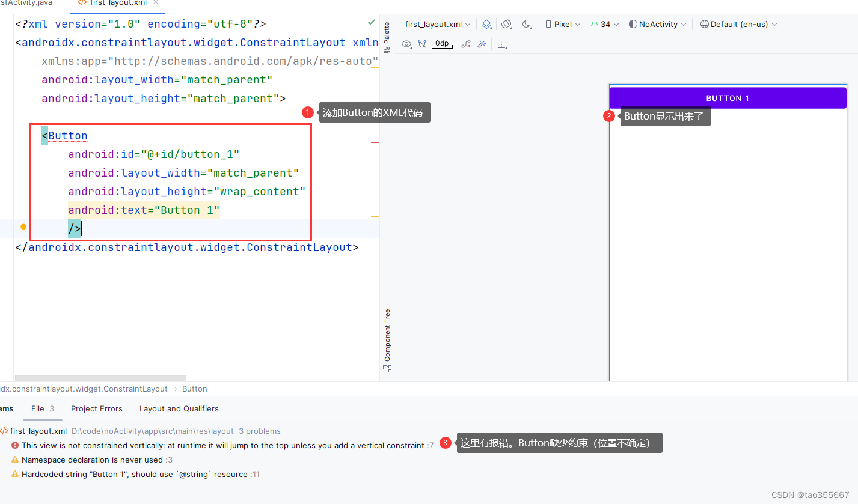Click the android:text="Button 1" line
This screenshot has width=858, height=504.
[144, 210]
